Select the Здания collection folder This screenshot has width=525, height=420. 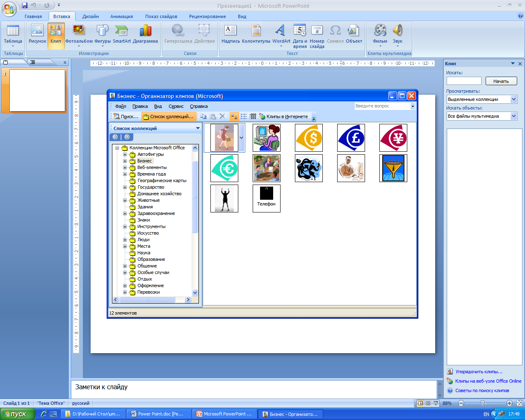coord(145,207)
